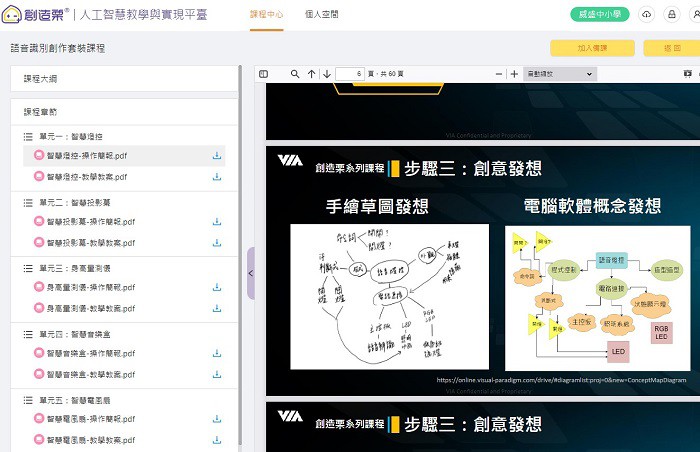This screenshot has height=452, width=700.
Task: Click the PDF zoom out minus button
Action: click(500, 74)
